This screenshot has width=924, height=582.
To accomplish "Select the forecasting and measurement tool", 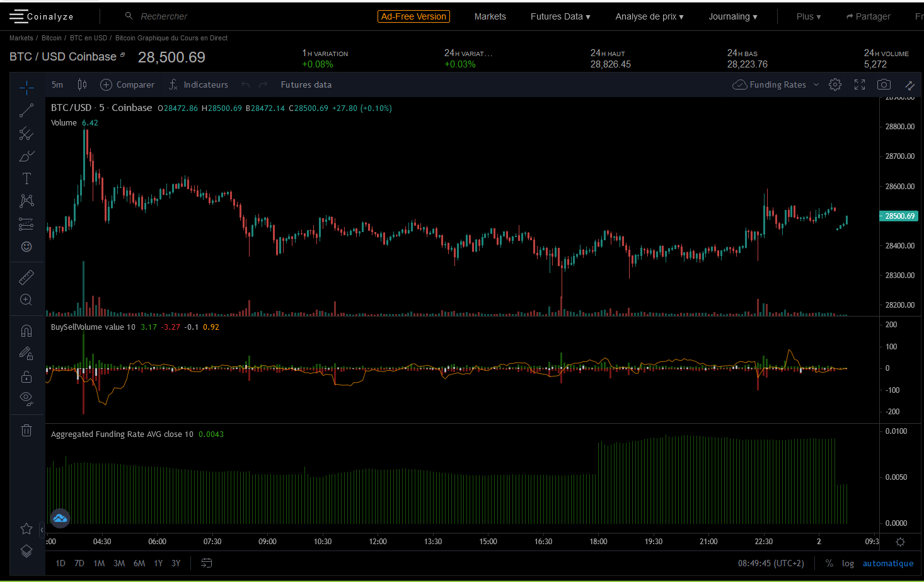I will pos(26,224).
